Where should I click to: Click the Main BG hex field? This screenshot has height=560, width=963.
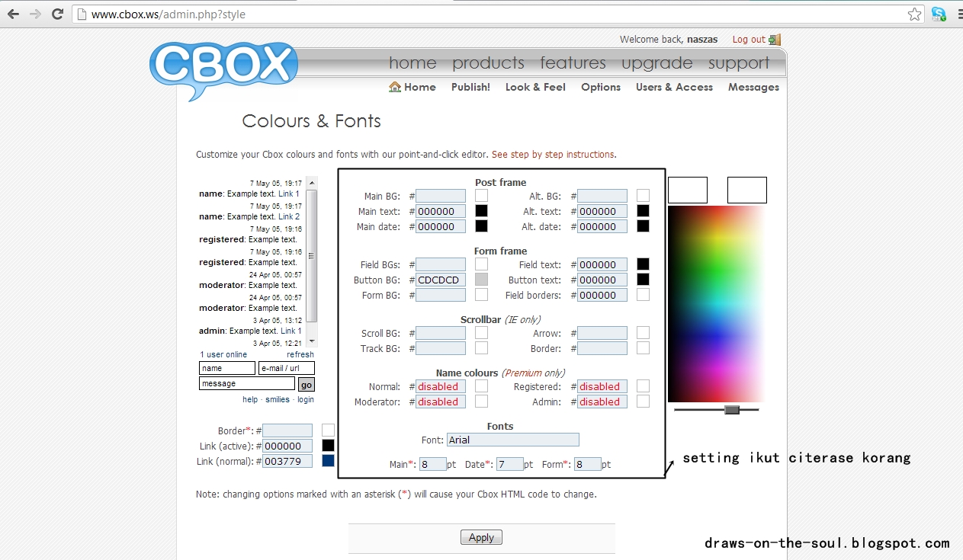(441, 196)
